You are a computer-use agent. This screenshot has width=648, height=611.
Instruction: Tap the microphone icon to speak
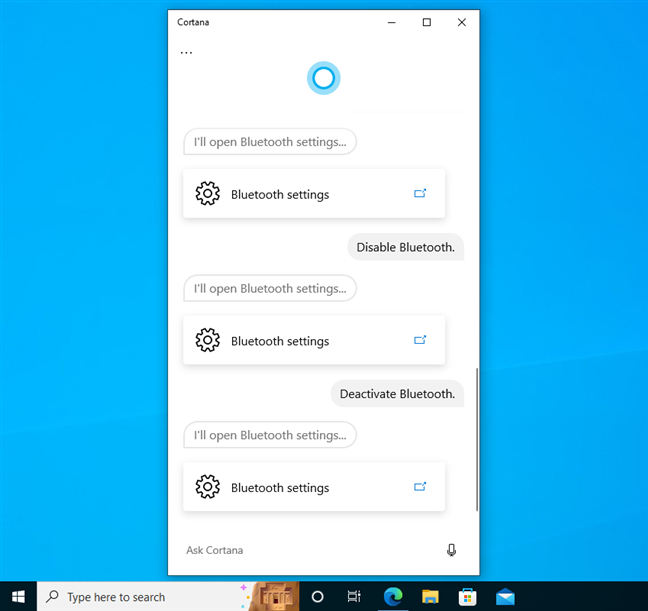point(451,550)
